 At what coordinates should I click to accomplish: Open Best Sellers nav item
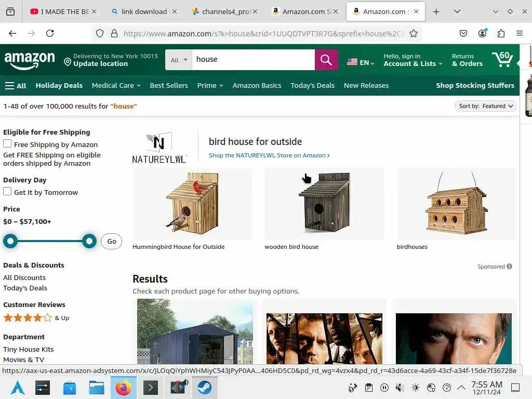169,86
